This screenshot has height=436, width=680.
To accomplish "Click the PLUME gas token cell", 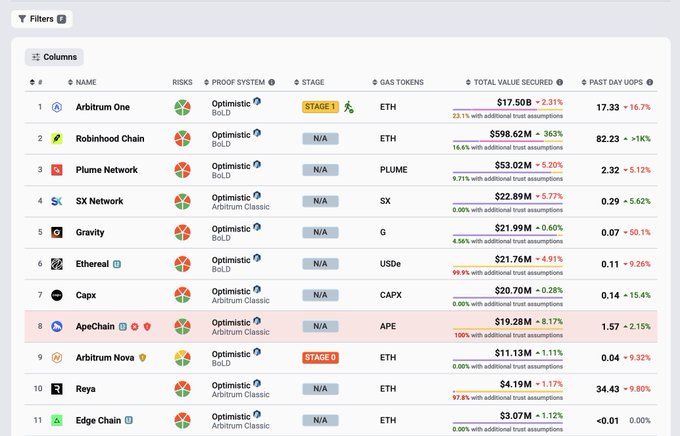I will click(x=393, y=170).
